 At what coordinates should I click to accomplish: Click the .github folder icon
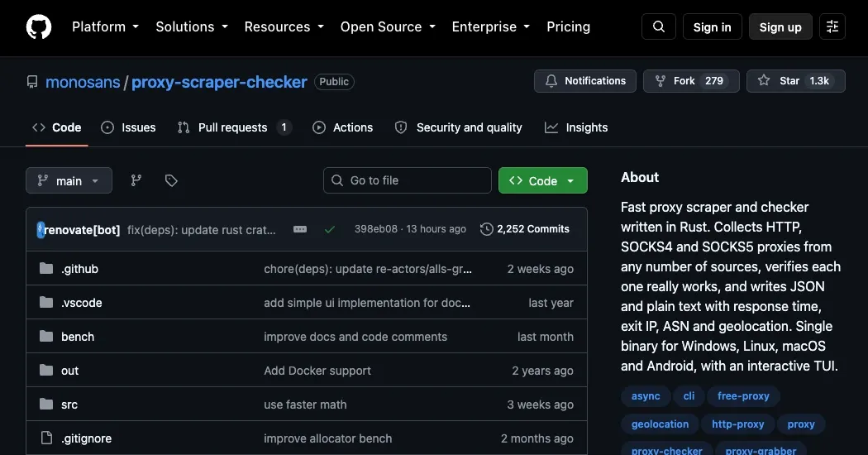click(x=46, y=269)
